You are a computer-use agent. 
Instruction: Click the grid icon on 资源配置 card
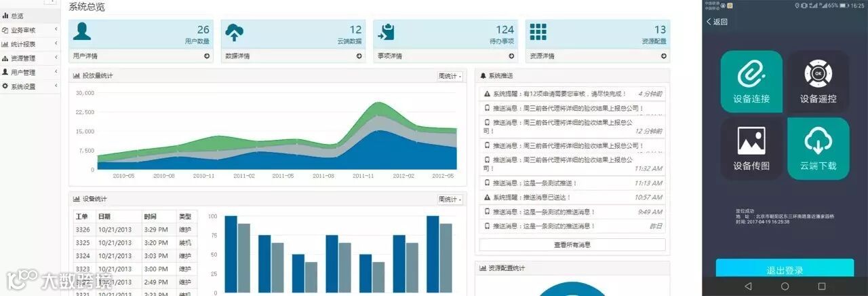538,32
